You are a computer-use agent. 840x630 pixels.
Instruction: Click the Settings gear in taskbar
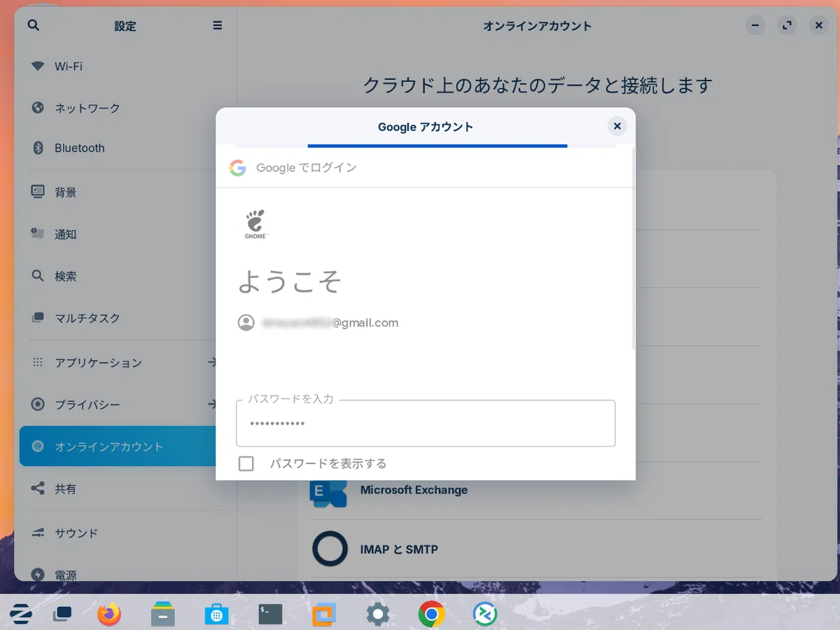(x=378, y=615)
